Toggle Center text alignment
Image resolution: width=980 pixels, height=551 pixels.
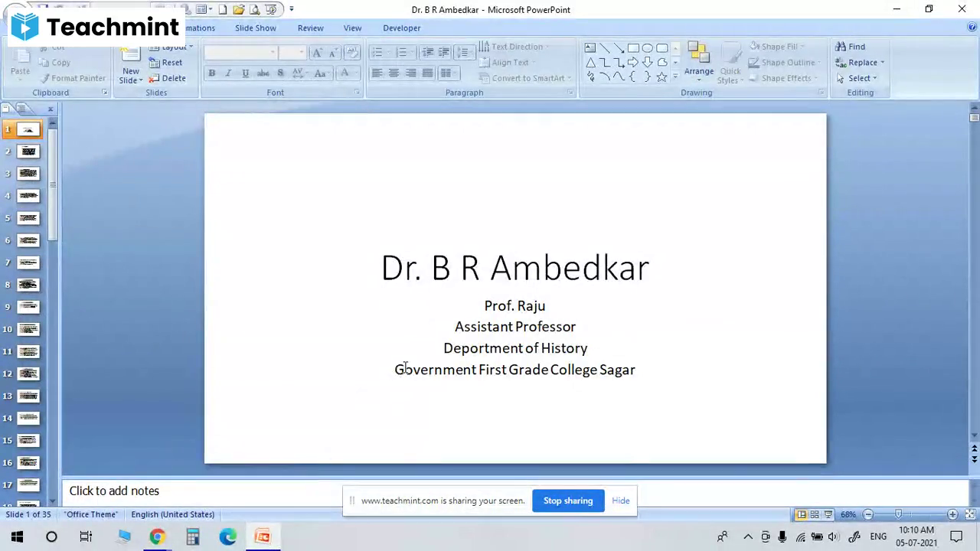tap(394, 73)
